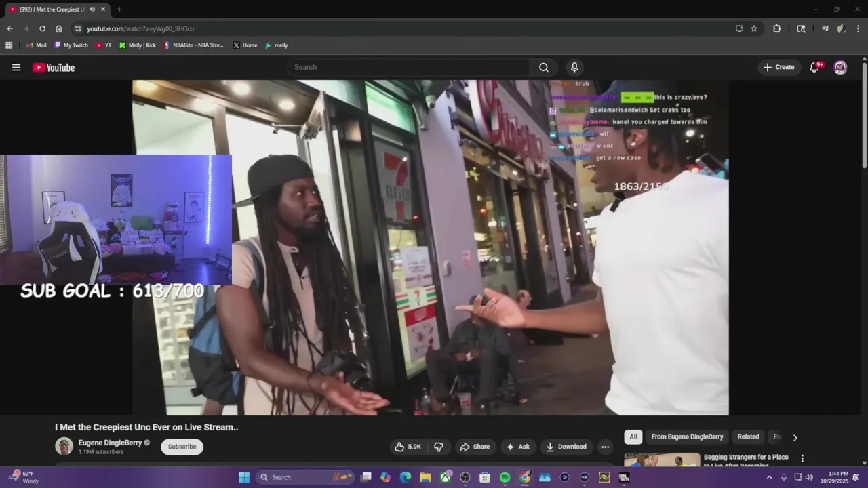The image size is (868, 488).
Task: Open YouTube notifications bell
Action: [x=815, y=67]
